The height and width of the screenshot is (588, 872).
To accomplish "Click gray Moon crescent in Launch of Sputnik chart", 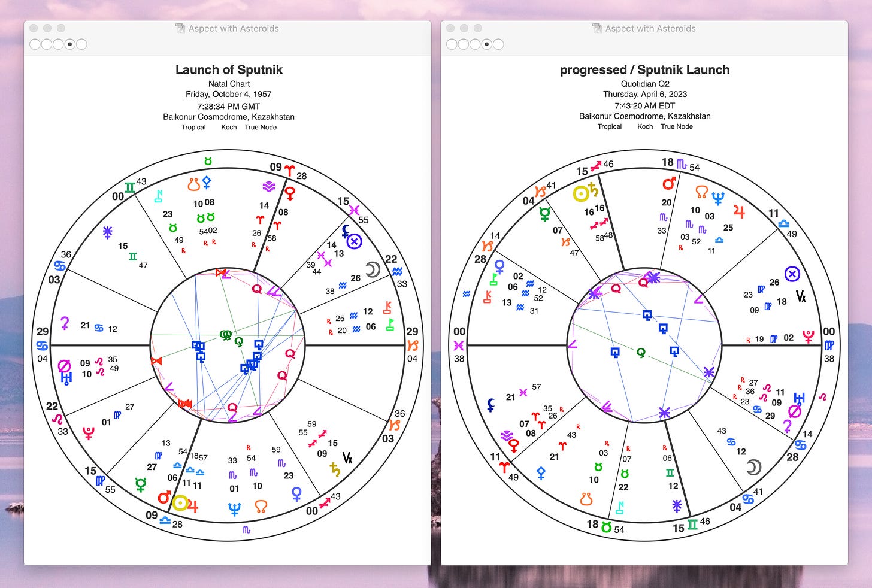I will (x=373, y=270).
